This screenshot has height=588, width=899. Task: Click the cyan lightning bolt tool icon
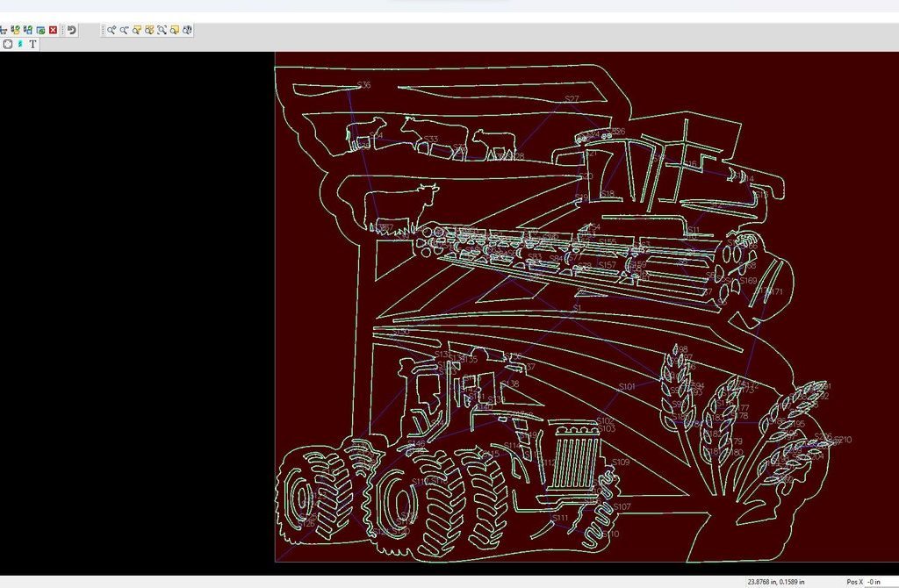pyautogui.click(x=20, y=44)
